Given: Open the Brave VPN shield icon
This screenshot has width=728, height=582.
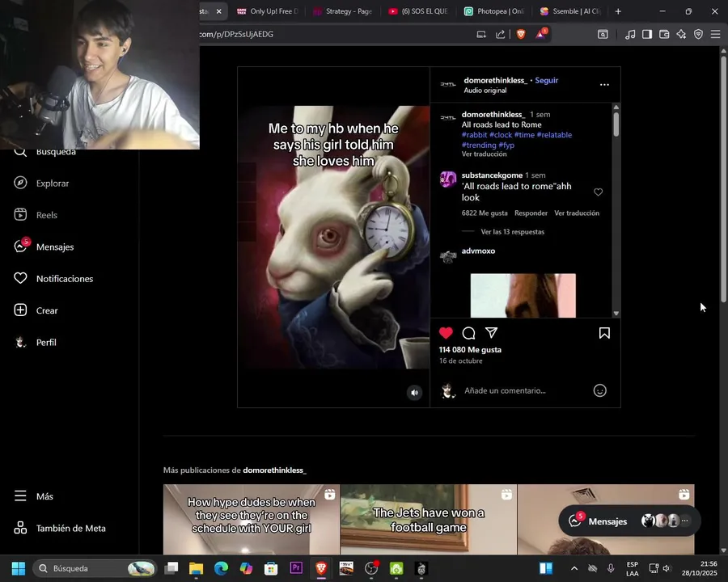Looking at the screenshot, I should (x=698, y=34).
